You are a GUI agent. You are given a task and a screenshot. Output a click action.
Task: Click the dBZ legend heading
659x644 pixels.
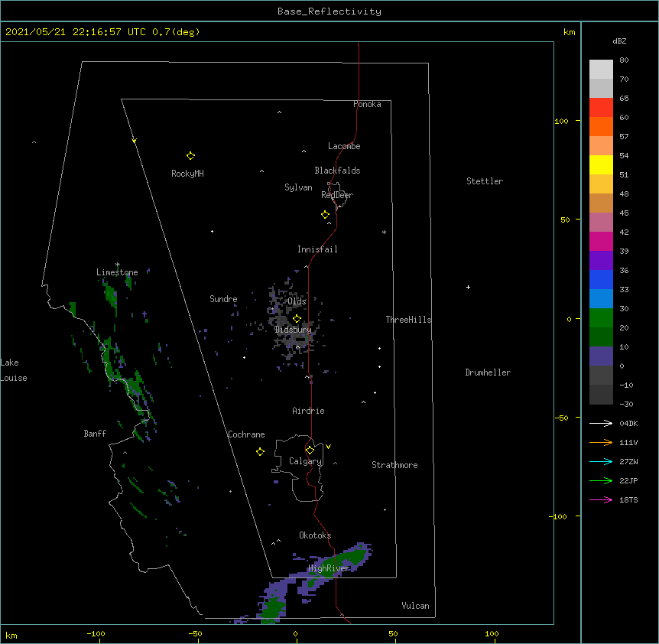pos(619,41)
